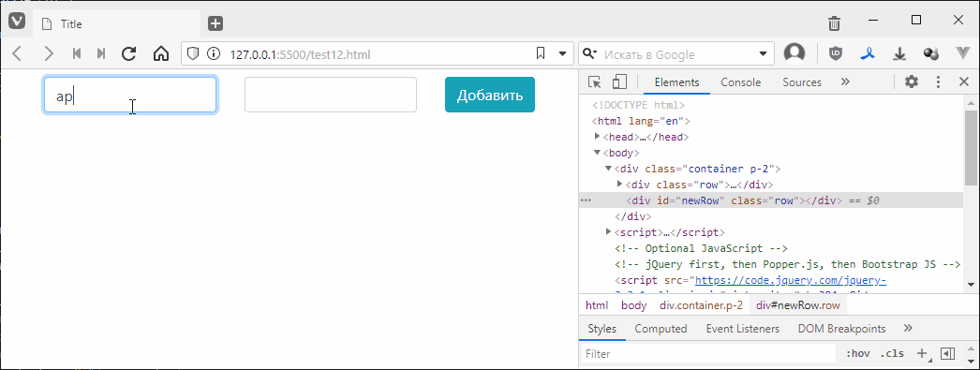Open the closed tabs trash icon

pyautogui.click(x=834, y=23)
